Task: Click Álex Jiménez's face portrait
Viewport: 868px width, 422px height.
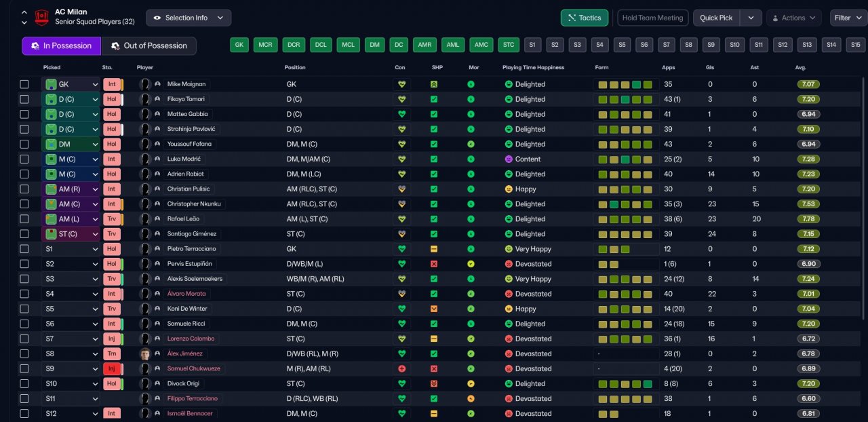Action: click(144, 353)
